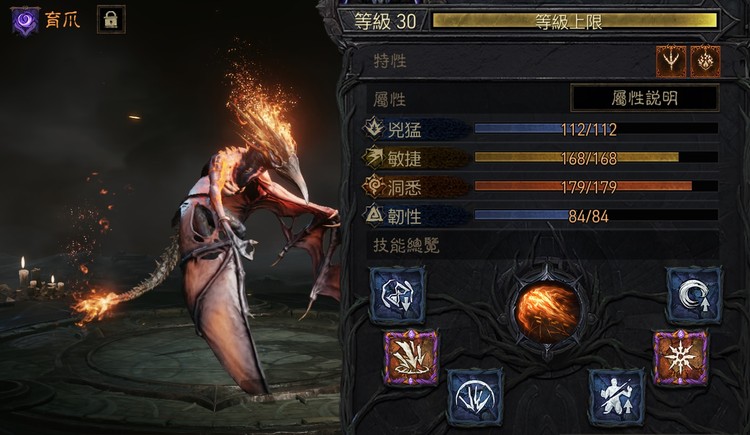Click the padlock lock icon beside 育爪

pyautogui.click(x=111, y=20)
